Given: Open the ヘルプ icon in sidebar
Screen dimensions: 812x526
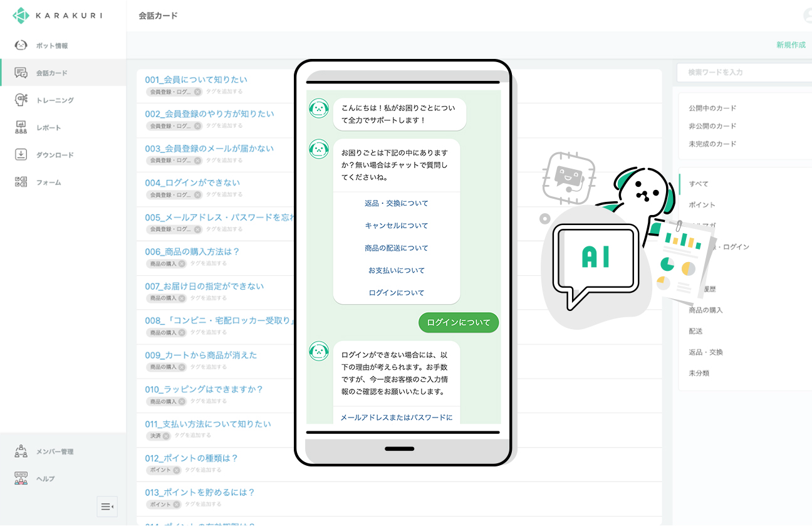Looking at the screenshot, I should click(21, 479).
